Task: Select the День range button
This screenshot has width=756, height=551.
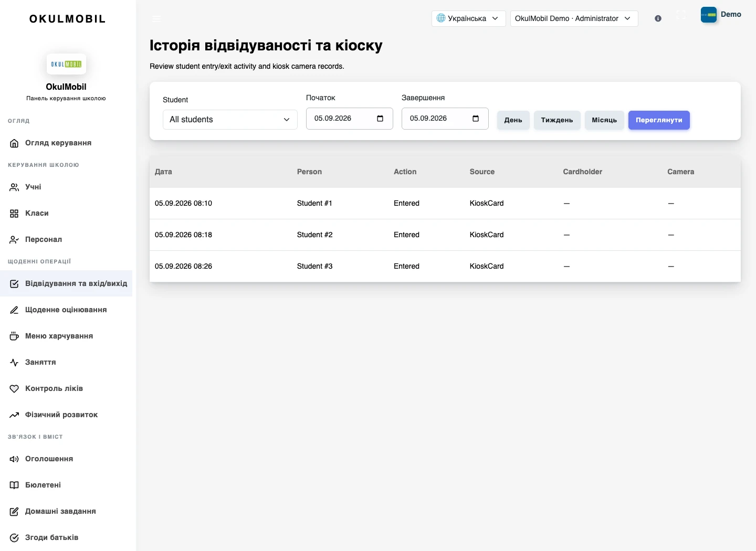Action: 513,120
